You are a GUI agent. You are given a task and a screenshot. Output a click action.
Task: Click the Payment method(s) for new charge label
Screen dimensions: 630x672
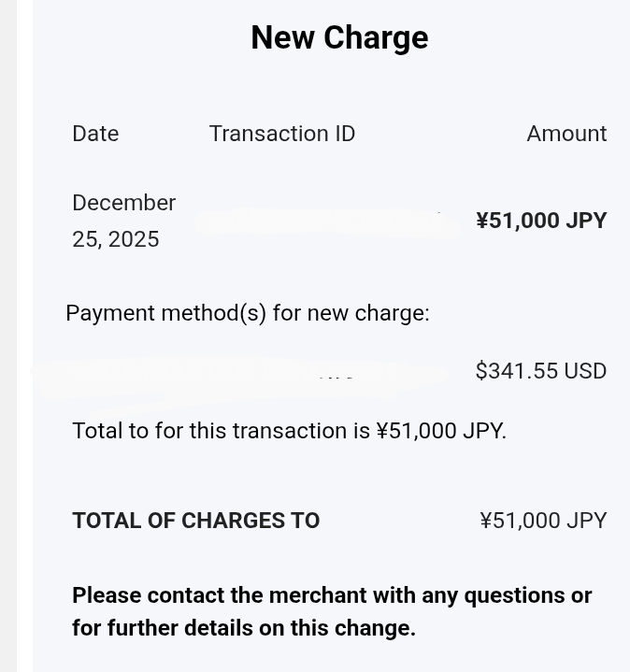248,313
